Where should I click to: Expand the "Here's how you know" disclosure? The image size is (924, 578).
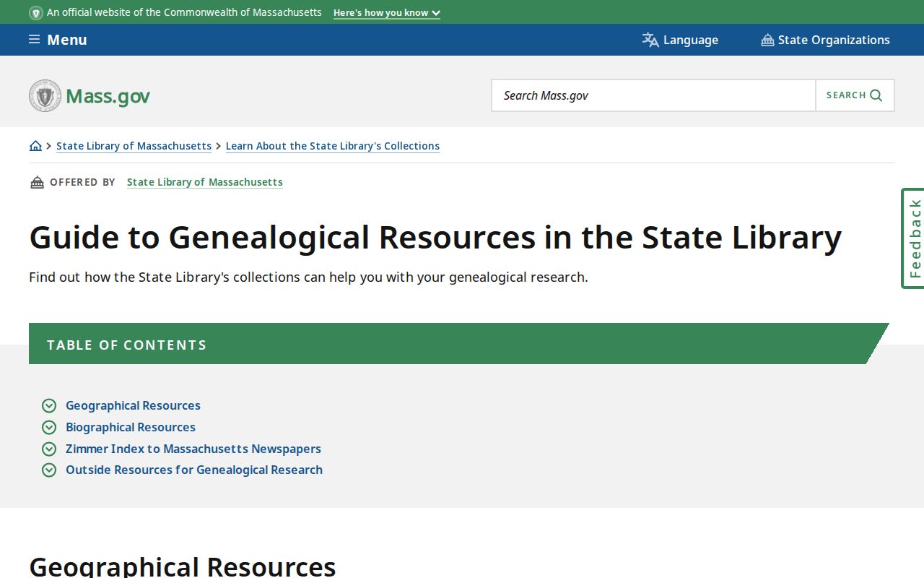[x=387, y=12]
